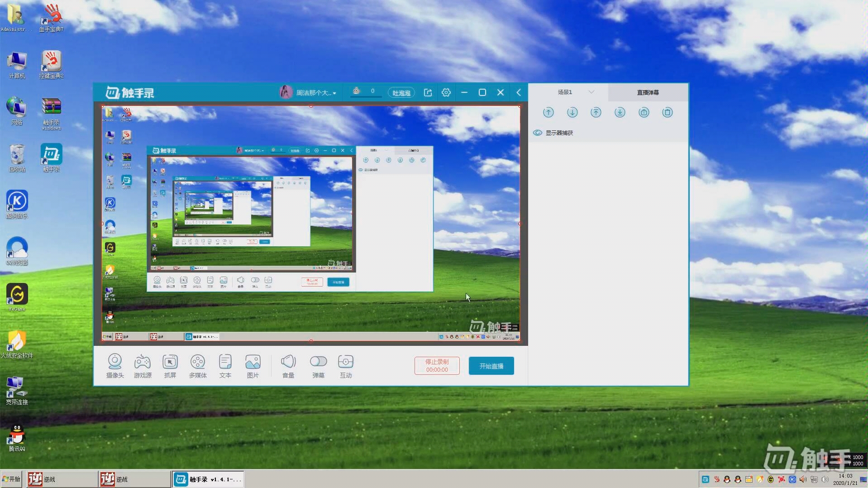Click the 吐泡泡 button in title bar

[401, 93]
